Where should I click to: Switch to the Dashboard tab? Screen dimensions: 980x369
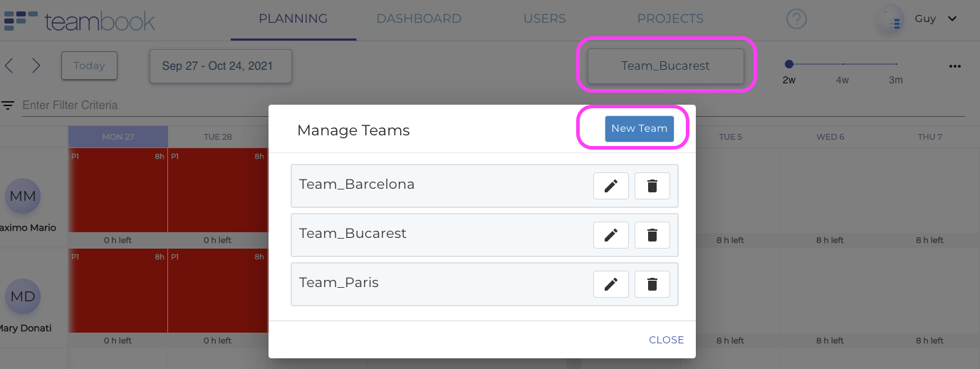tap(419, 19)
